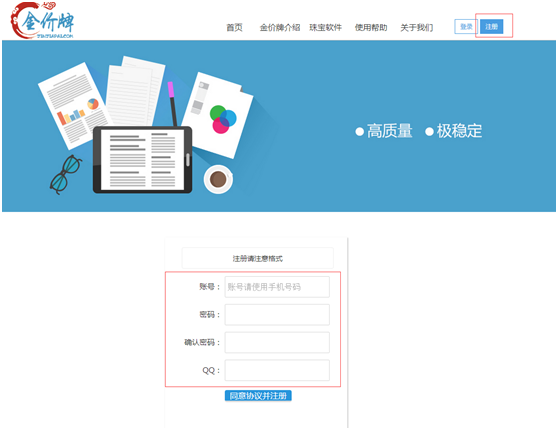Click the pink-tipped pen illustration
This screenshot has height=430, width=558.
(x=172, y=104)
